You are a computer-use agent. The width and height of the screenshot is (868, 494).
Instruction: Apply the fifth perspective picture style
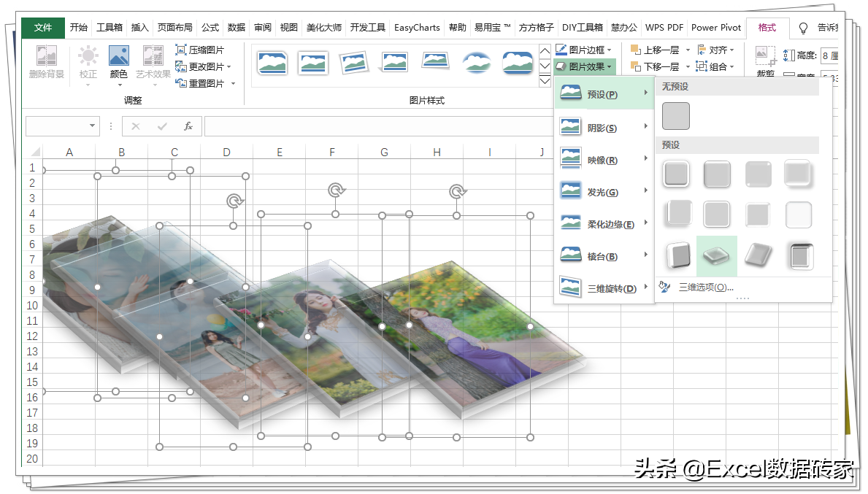(x=435, y=61)
